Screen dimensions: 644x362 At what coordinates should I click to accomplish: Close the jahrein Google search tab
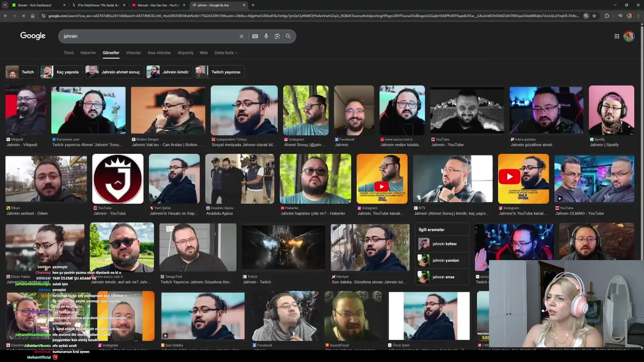click(244, 5)
